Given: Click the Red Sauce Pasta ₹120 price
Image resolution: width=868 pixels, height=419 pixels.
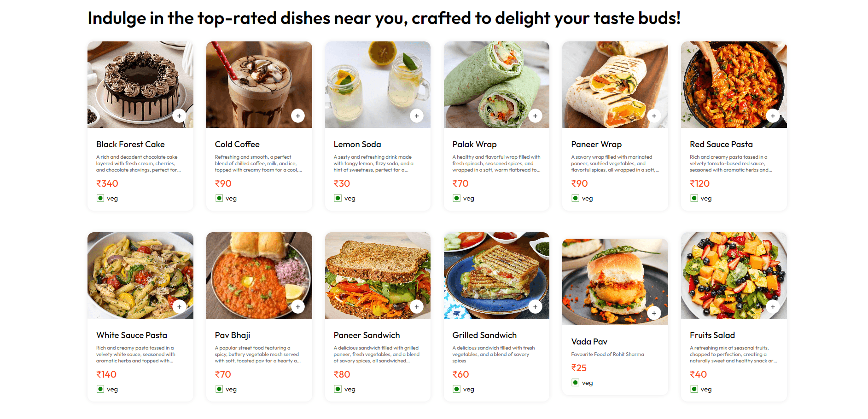Looking at the screenshot, I should [699, 184].
